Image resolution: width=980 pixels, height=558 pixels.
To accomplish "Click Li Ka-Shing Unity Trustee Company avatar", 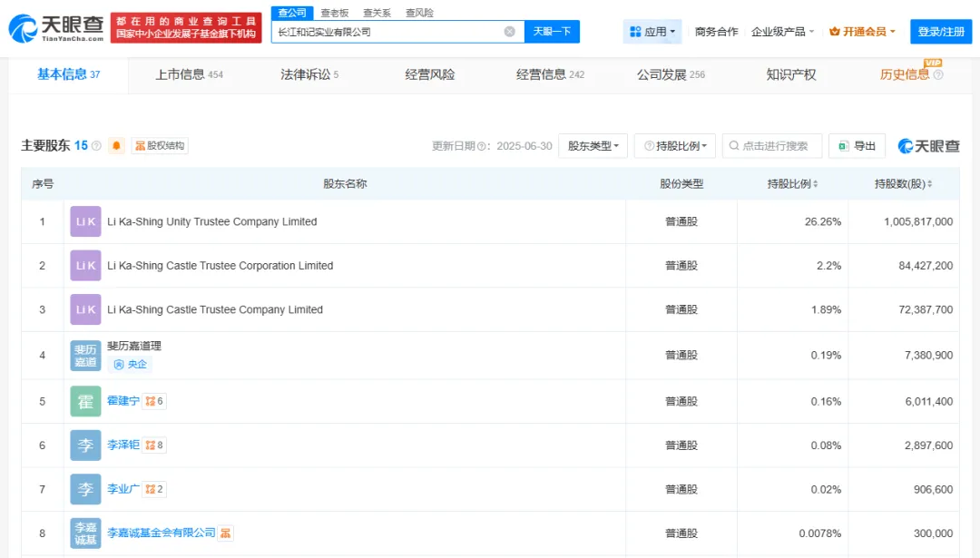I will [85, 221].
